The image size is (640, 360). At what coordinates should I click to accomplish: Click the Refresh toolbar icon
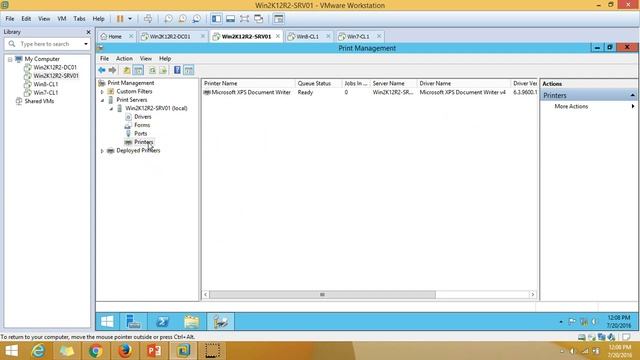(152, 70)
